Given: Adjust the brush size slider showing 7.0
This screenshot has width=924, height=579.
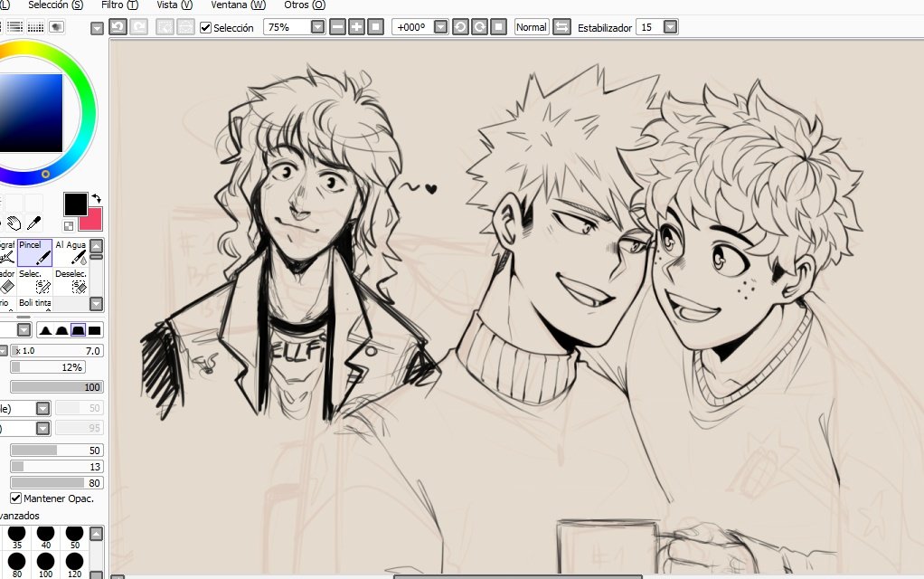Looking at the screenshot, I should pos(57,351).
